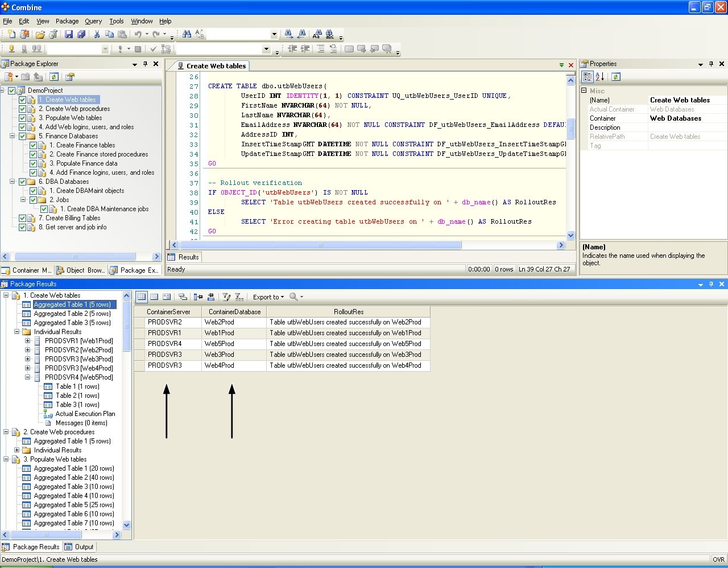Click the Undo arrow icon
Image resolution: width=728 pixels, height=568 pixels.
point(138,35)
